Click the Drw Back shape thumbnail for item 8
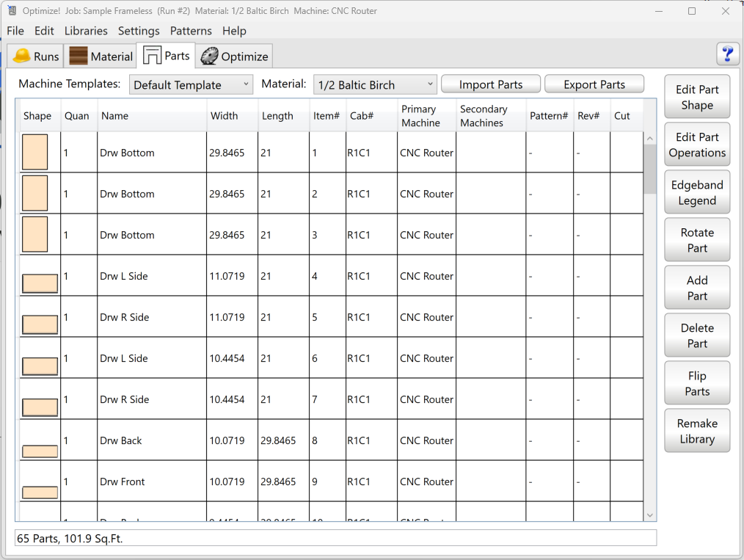The height and width of the screenshot is (560, 744). pyautogui.click(x=40, y=451)
